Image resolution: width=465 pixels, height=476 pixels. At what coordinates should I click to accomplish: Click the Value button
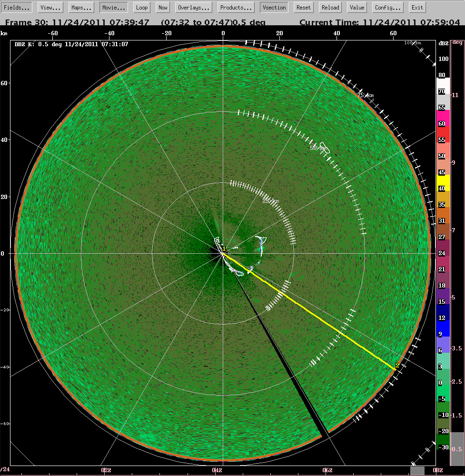(x=357, y=8)
